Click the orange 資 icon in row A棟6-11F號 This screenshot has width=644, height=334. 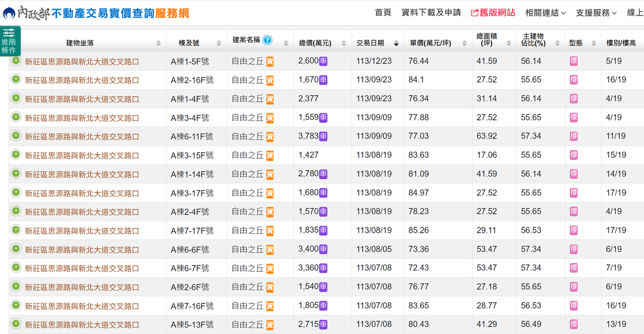(270, 137)
